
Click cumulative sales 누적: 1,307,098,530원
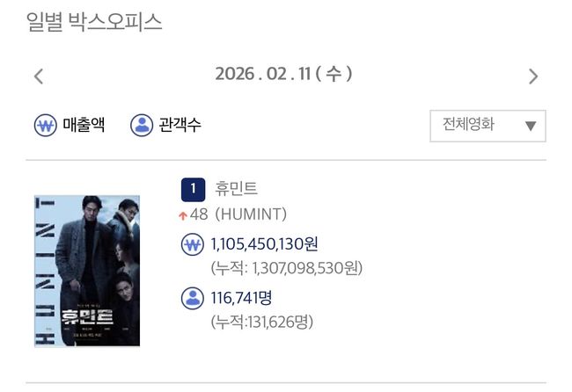pyautogui.click(x=286, y=268)
